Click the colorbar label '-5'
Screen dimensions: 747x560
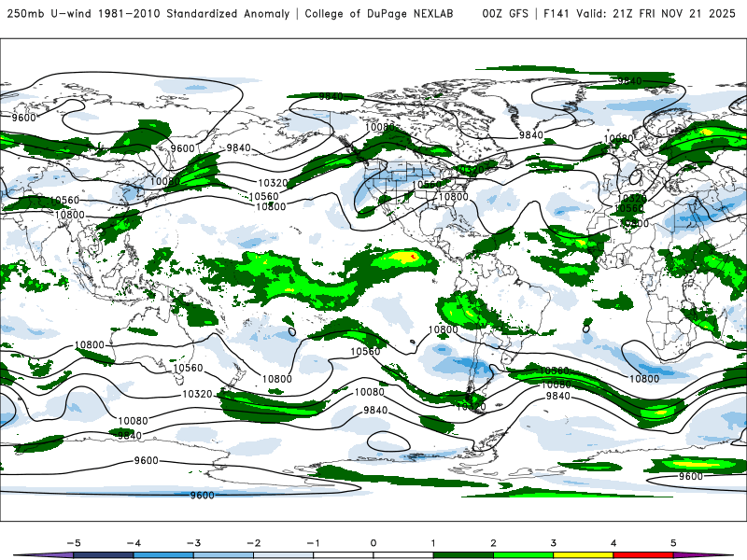coord(74,543)
